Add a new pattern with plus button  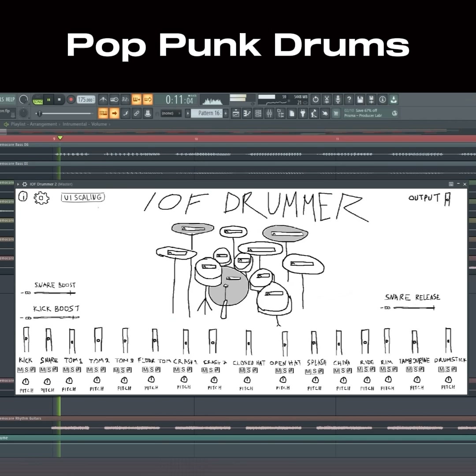coord(226,113)
